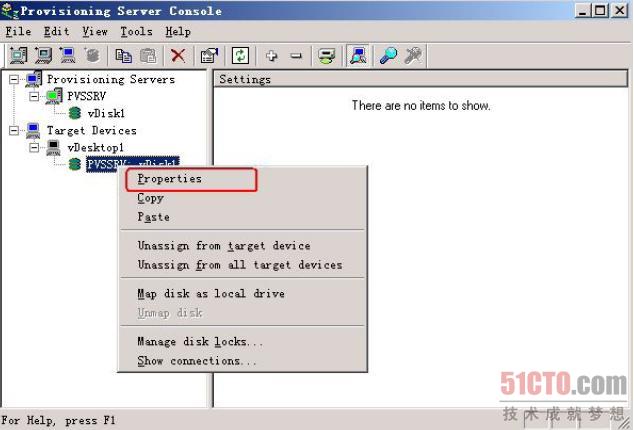
Task: Click the blue-screen computer toolbar icon
Action: (x=68, y=55)
